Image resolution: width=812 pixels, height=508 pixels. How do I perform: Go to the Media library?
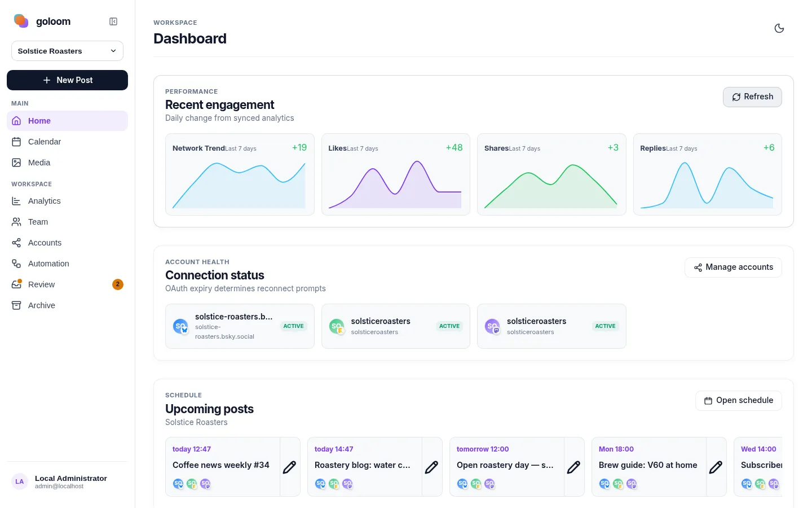pyautogui.click(x=67, y=163)
